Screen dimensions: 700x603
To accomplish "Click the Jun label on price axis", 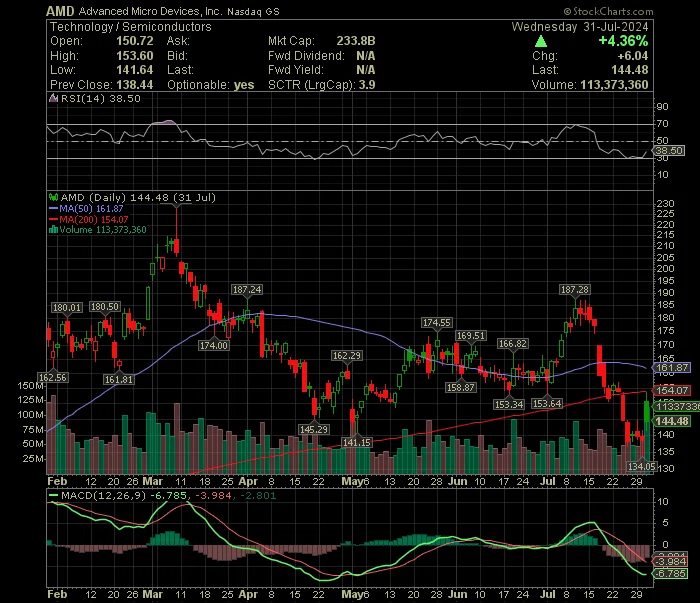I will [x=458, y=482].
